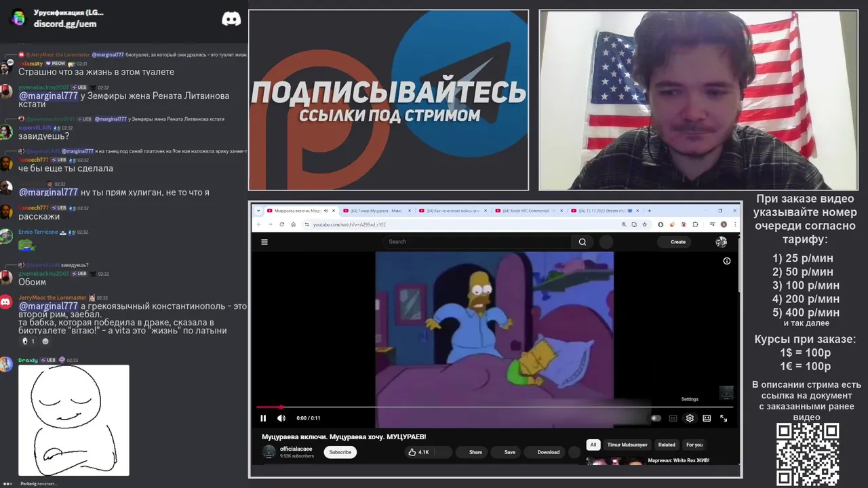Click the QR code on the right panel
Viewport: 868px width, 488px height.
807,454
